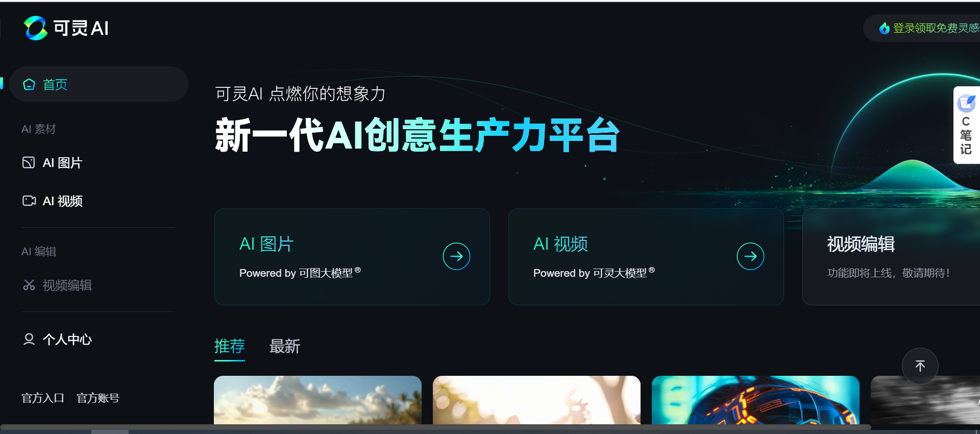This screenshot has height=434, width=980.
Task: Switch to the 最新 tab
Action: click(285, 347)
